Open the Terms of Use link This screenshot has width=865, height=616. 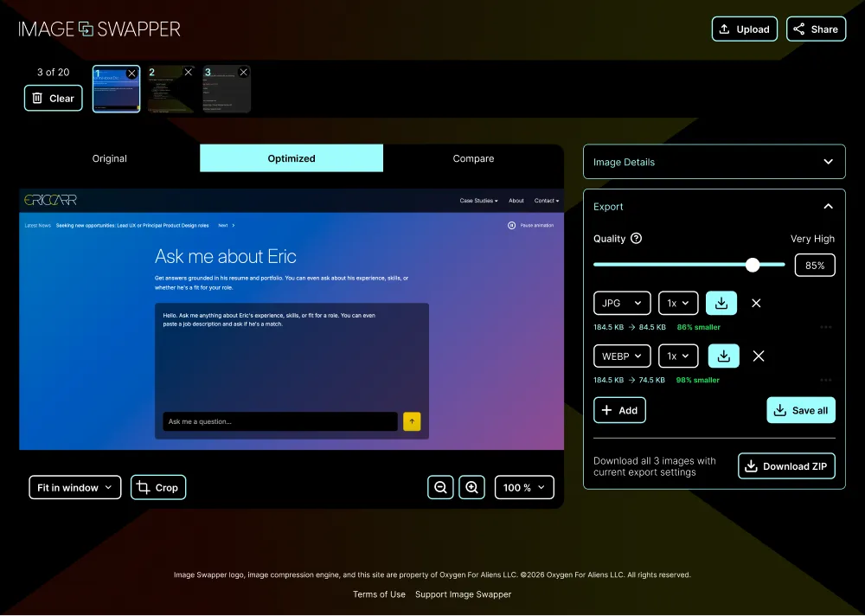click(x=379, y=594)
